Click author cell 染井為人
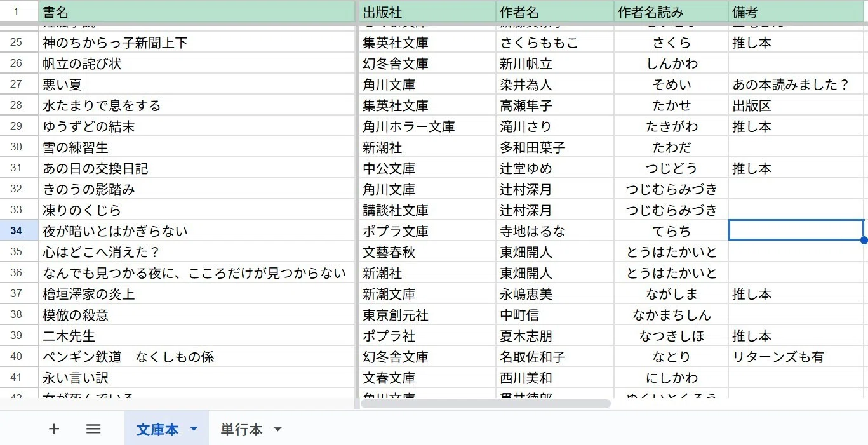The height and width of the screenshot is (445, 868). [555, 84]
